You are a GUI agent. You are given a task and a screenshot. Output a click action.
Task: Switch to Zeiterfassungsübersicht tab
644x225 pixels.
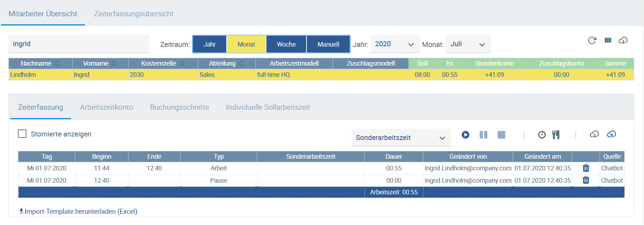click(x=134, y=14)
